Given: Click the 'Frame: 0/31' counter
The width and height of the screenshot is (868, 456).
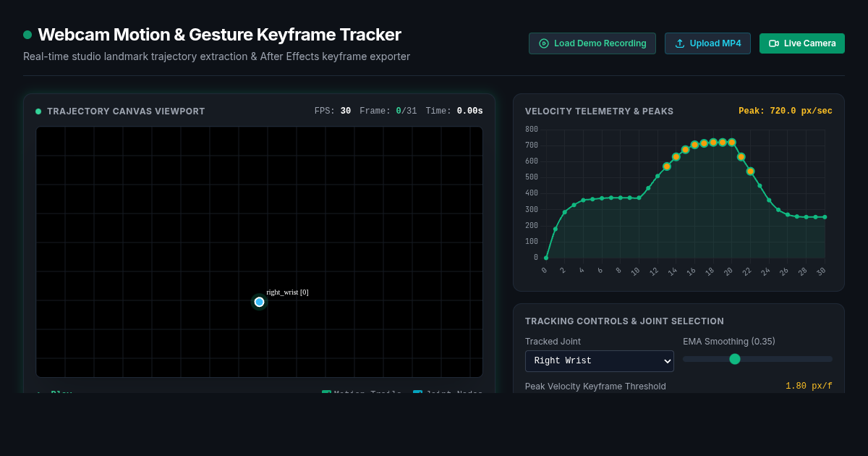Looking at the screenshot, I should tap(388, 111).
